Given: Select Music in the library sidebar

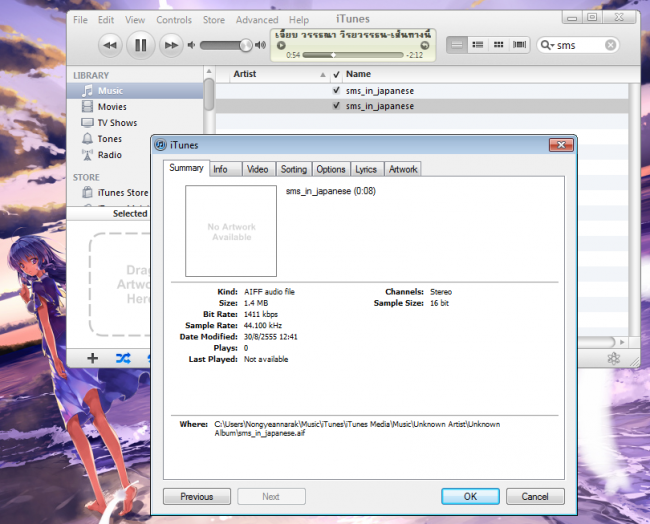Looking at the screenshot, I should tap(135, 91).
